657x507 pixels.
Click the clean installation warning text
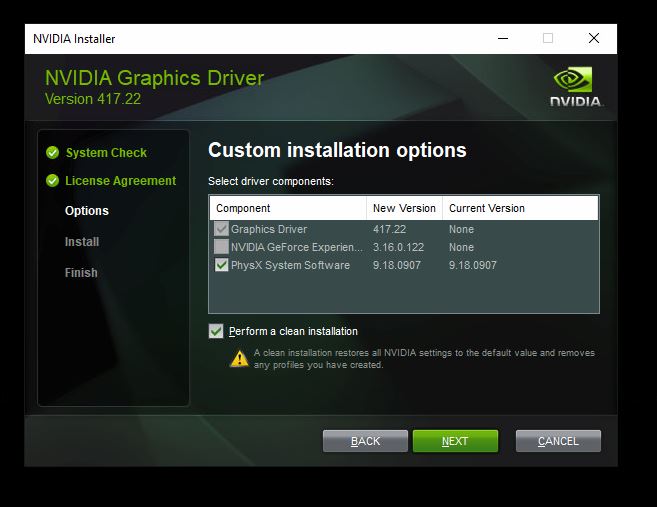[424, 359]
